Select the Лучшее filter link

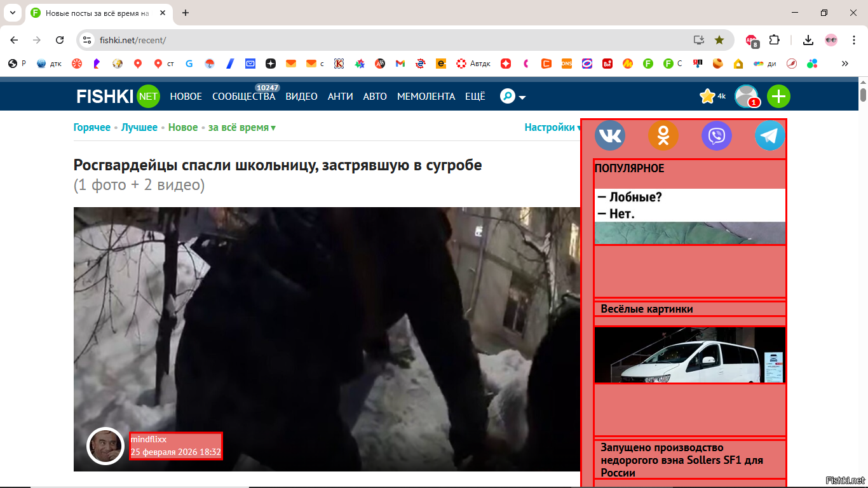pyautogui.click(x=139, y=127)
